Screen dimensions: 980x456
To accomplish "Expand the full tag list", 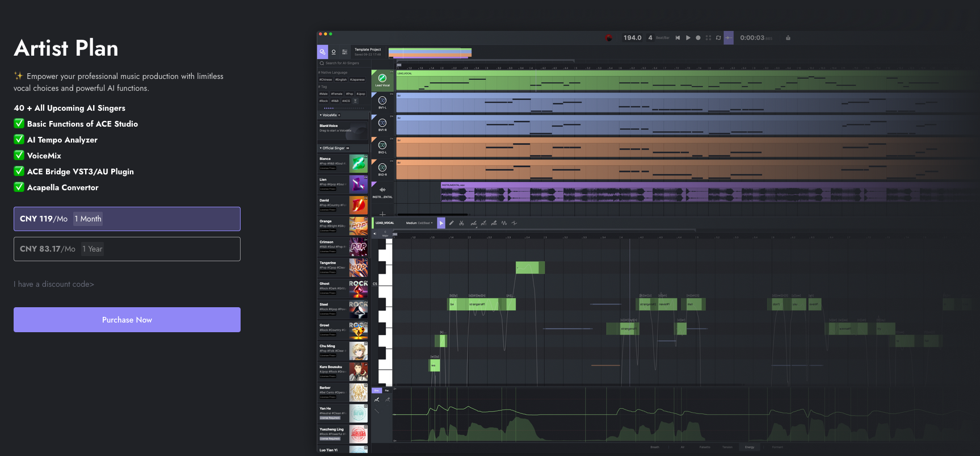I will 355,101.
